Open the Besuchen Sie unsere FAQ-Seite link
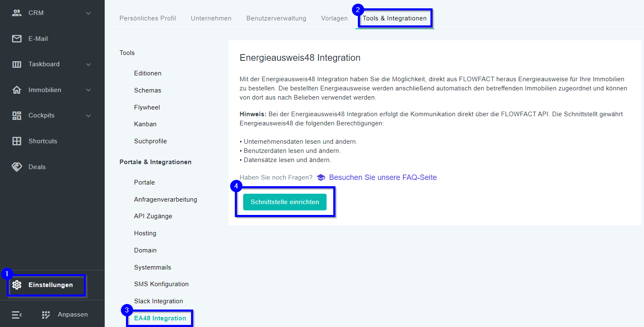This screenshot has height=327, width=644. point(382,177)
